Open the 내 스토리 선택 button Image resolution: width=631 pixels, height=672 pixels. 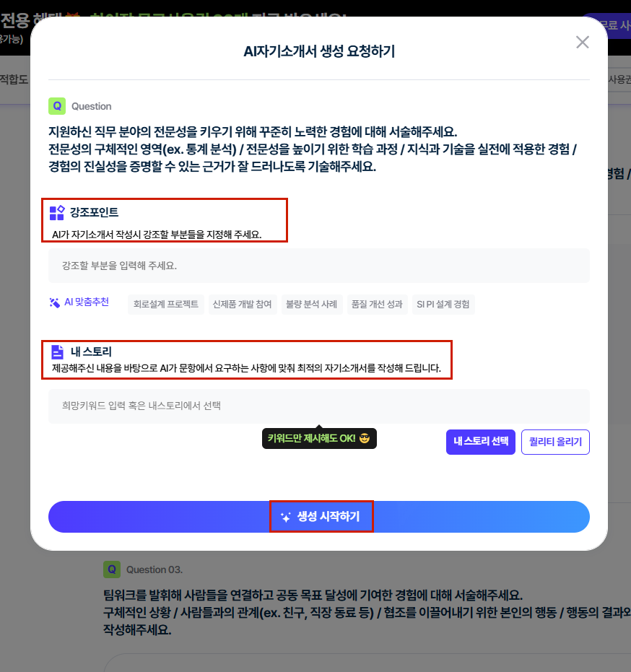pos(481,442)
